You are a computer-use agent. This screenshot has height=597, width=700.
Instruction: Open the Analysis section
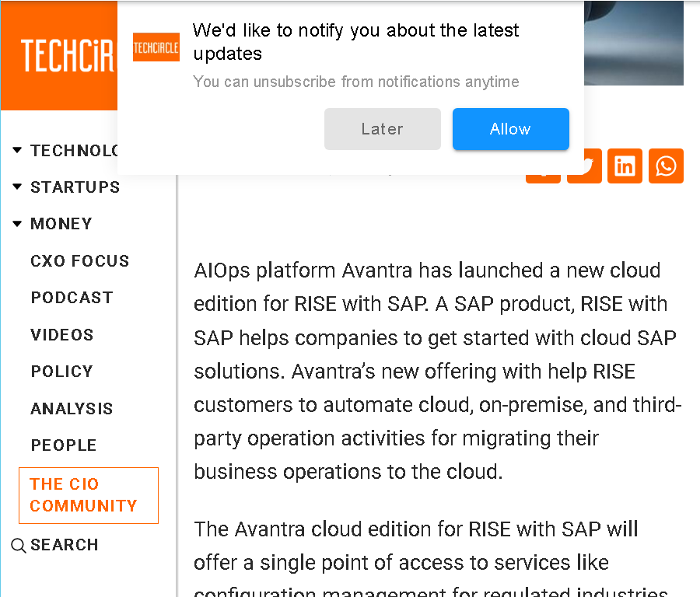coord(72,408)
